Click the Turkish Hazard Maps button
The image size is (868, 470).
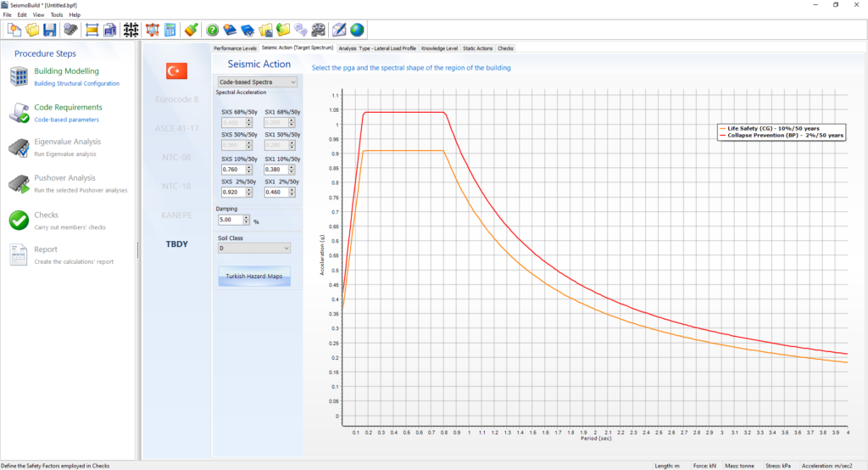[x=254, y=277]
